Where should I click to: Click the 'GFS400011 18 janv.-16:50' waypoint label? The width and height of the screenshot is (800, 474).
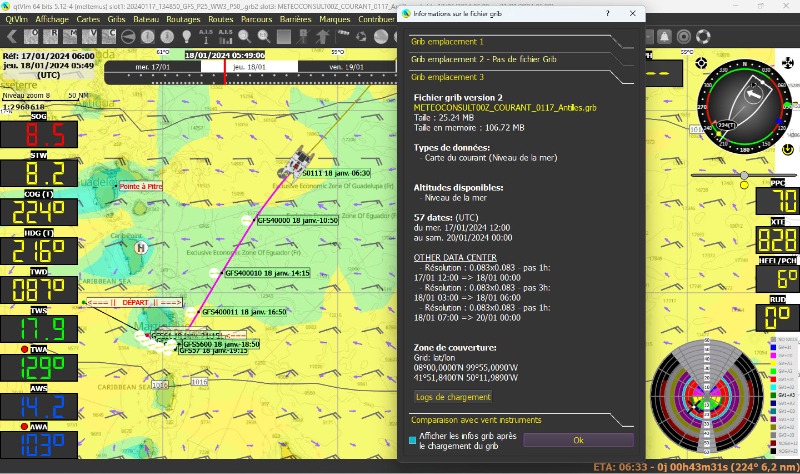244,312
